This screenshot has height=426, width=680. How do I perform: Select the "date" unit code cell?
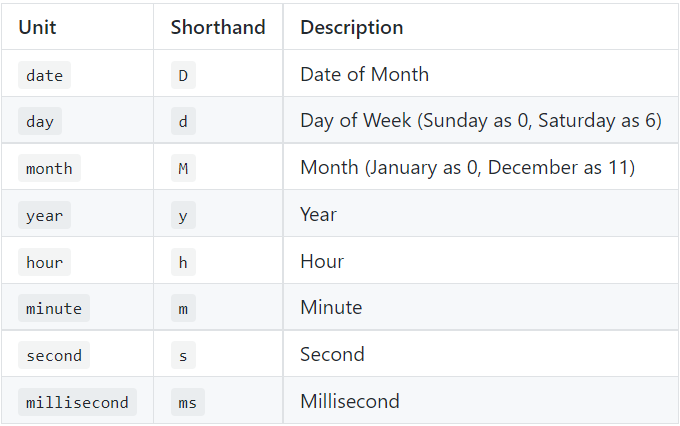[x=44, y=75]
